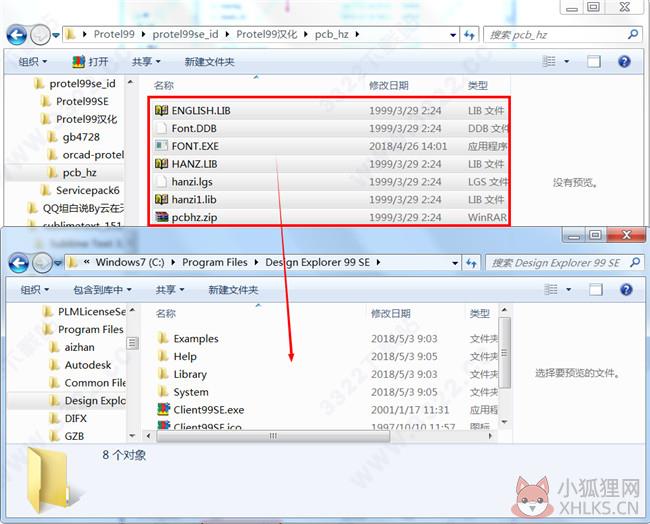This screenshot has height=524, width=650.
Task: Change view layout icon in Design Explorer 99 SE window
Action: 551,289
